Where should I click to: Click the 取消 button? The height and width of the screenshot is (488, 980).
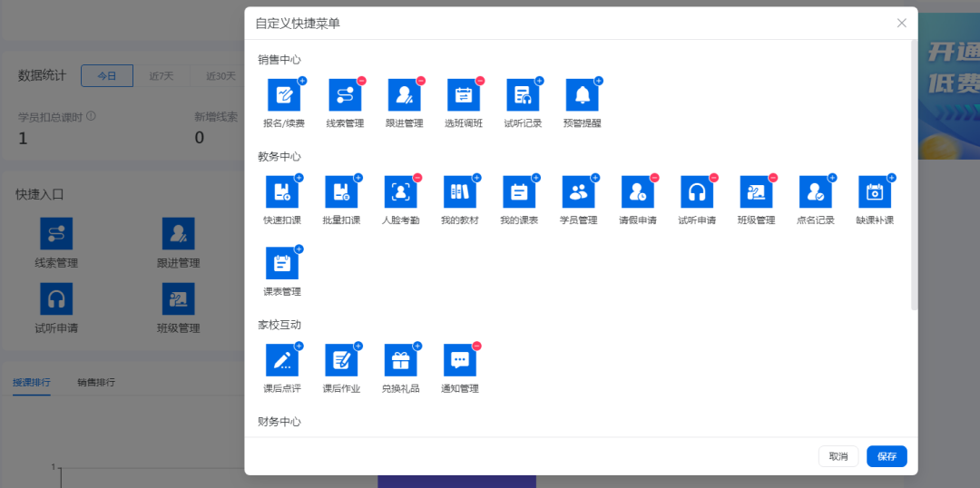pyautogui.click(x=838, y=456)
